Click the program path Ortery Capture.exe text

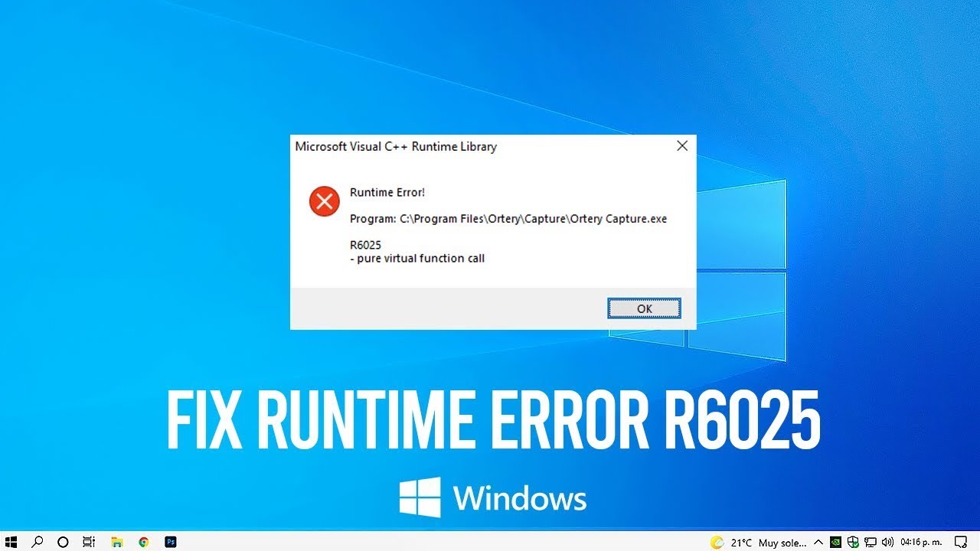tap(508, 219)
